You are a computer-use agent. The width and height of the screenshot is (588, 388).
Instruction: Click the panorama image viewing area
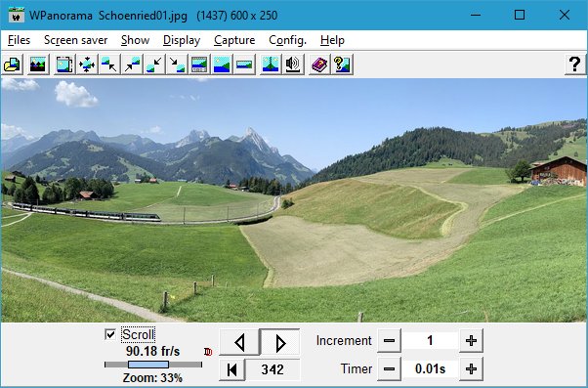coord(294,200)
